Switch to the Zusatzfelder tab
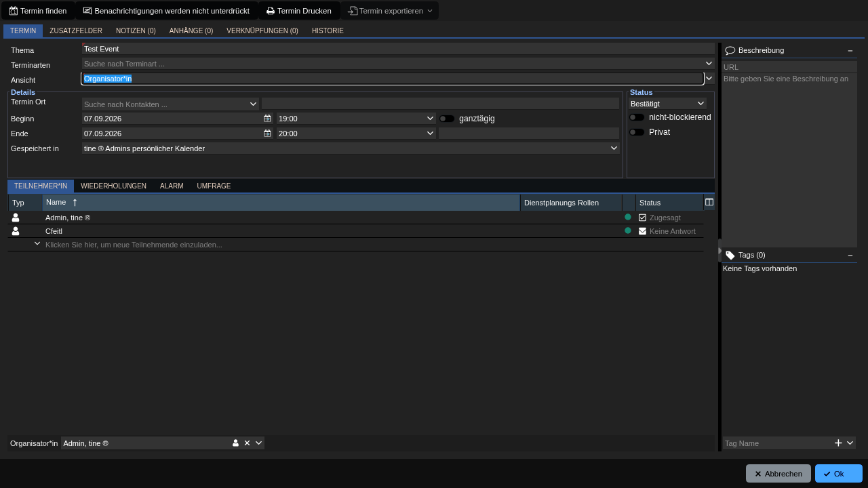The width and height of the screenshot is (868, 488). coord(76,30)
